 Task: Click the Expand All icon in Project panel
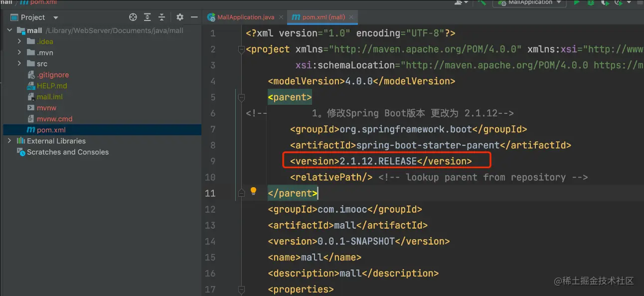(148, 17)
